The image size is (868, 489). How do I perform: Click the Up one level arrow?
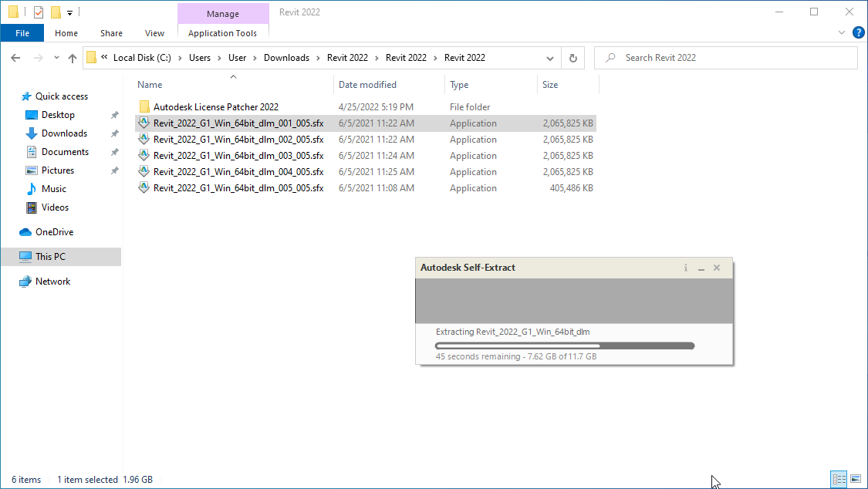click(73, 58)
